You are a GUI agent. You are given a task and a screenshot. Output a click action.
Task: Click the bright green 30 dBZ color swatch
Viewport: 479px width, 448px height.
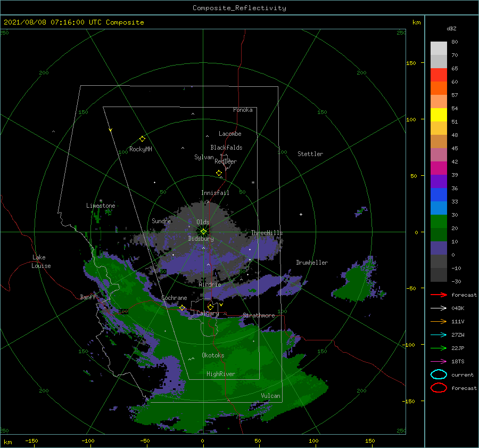[439, 222]
